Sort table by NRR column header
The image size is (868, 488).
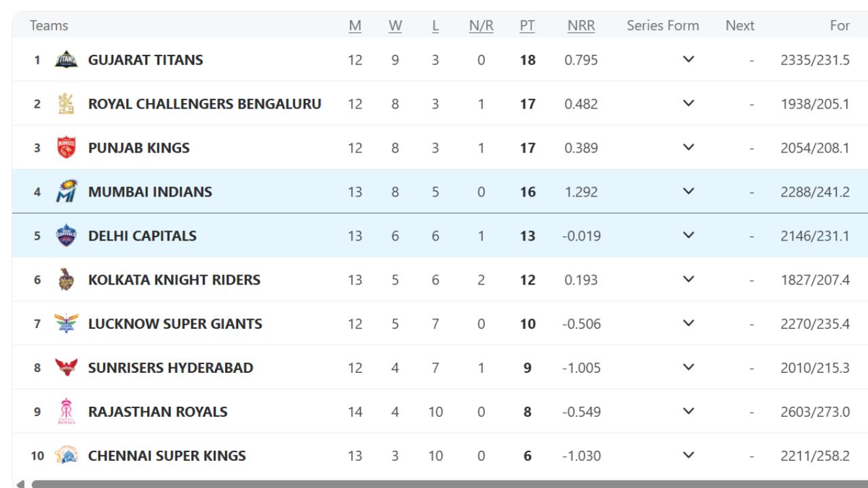click(581, 26)
